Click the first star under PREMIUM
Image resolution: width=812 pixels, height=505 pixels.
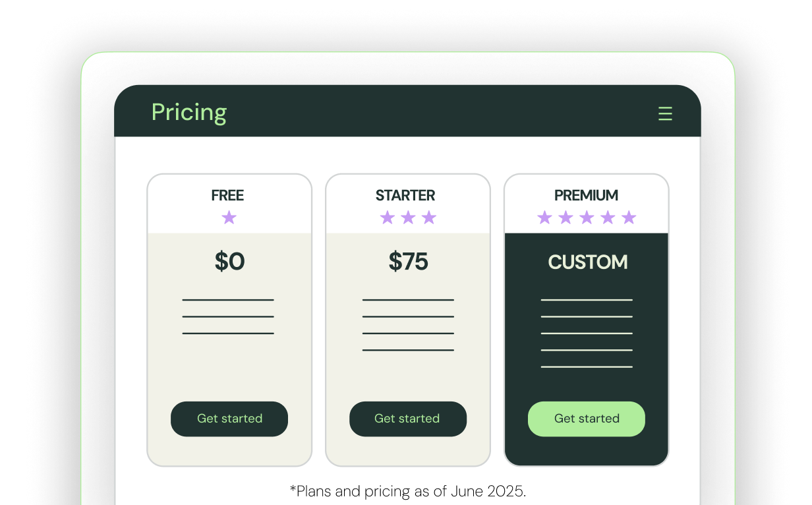point(544,217)
